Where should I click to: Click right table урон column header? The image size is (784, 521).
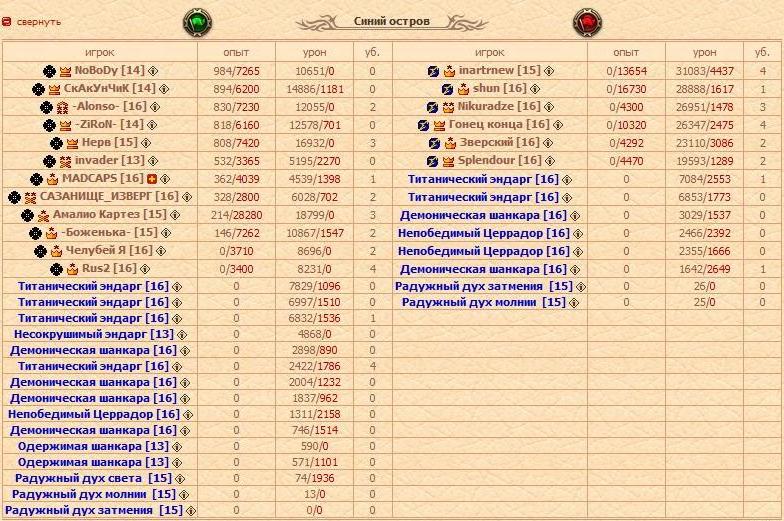pyautogui.click(x=704, y=52)
